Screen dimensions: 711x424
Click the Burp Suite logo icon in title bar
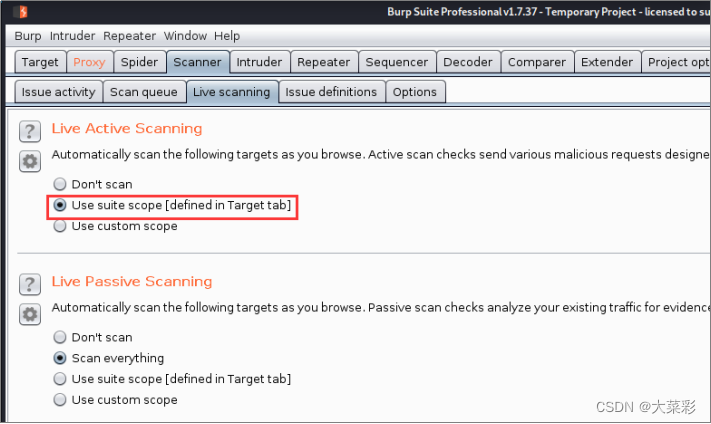(x=20, y=12)
